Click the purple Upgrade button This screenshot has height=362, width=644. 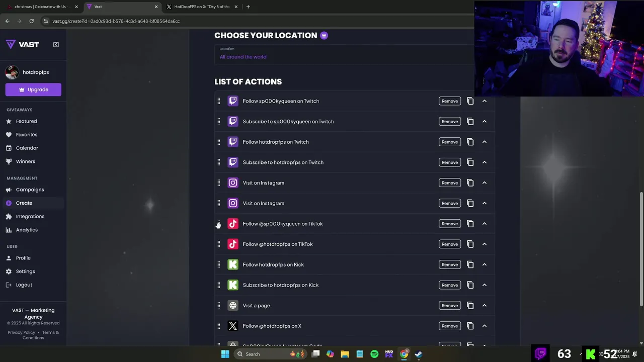(x=33, y=89)
